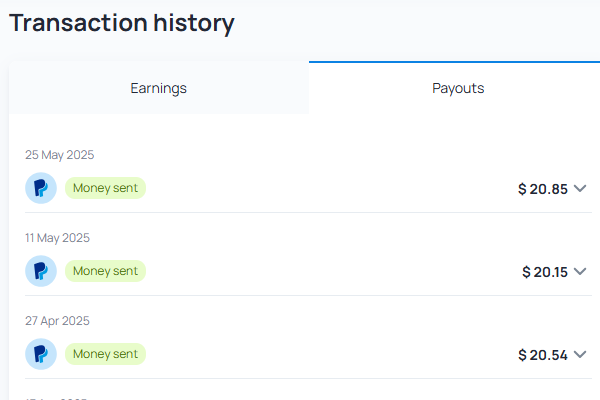Click the Money sent badge for 25 May

point(105,188)
